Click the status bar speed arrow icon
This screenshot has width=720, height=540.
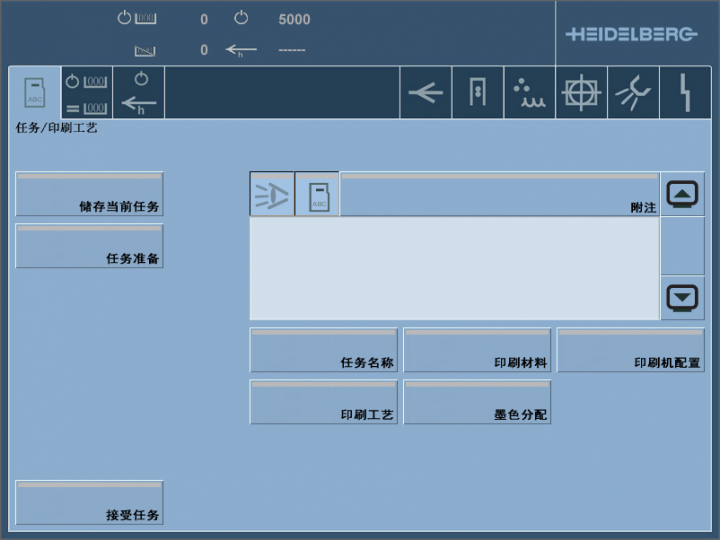[241, 50]
